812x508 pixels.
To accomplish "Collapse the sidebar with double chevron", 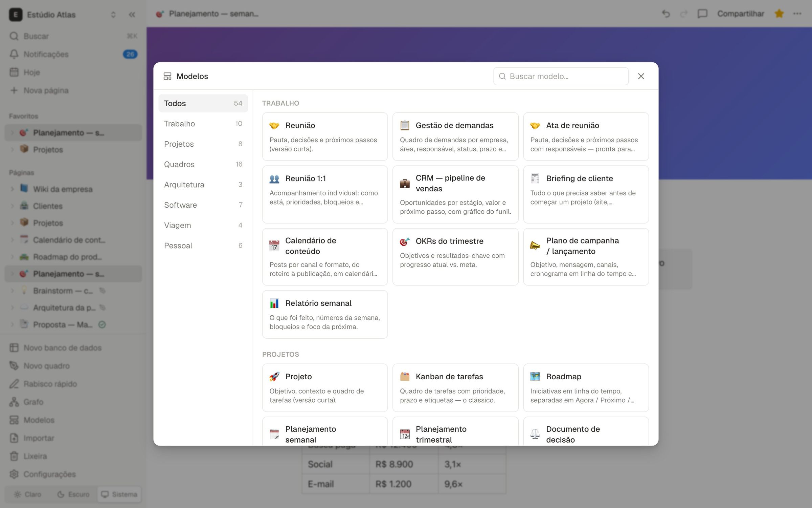I will (132, 15).
